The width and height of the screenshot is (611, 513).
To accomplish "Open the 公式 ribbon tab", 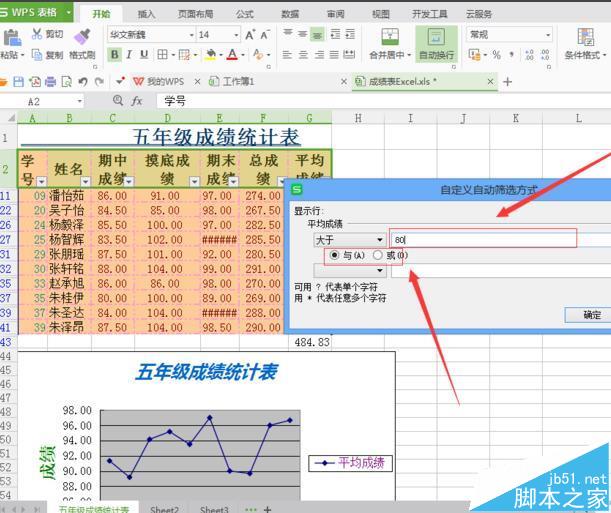I will 245,14.
